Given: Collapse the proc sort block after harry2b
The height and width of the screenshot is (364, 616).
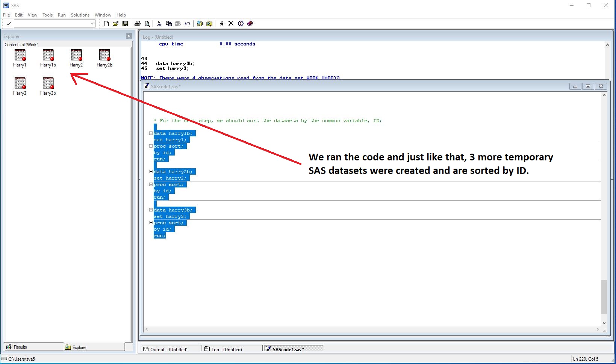Looking at the screenshot, I should pyautogui.click(x=151, y=184).
